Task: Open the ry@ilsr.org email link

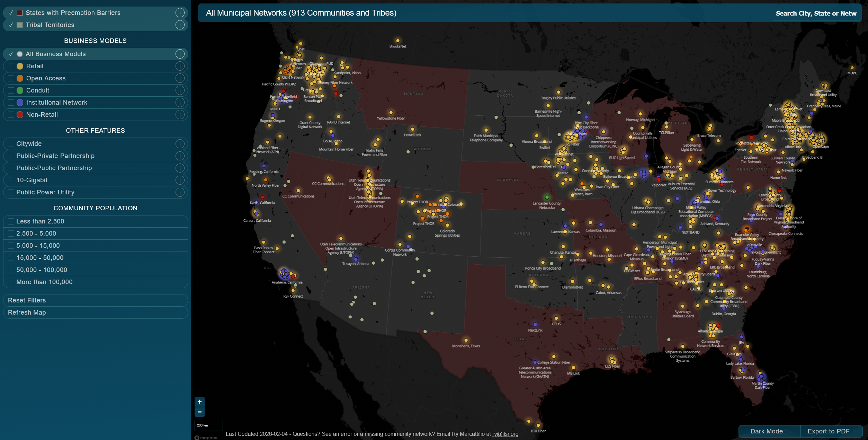Action: pos(505,434)
